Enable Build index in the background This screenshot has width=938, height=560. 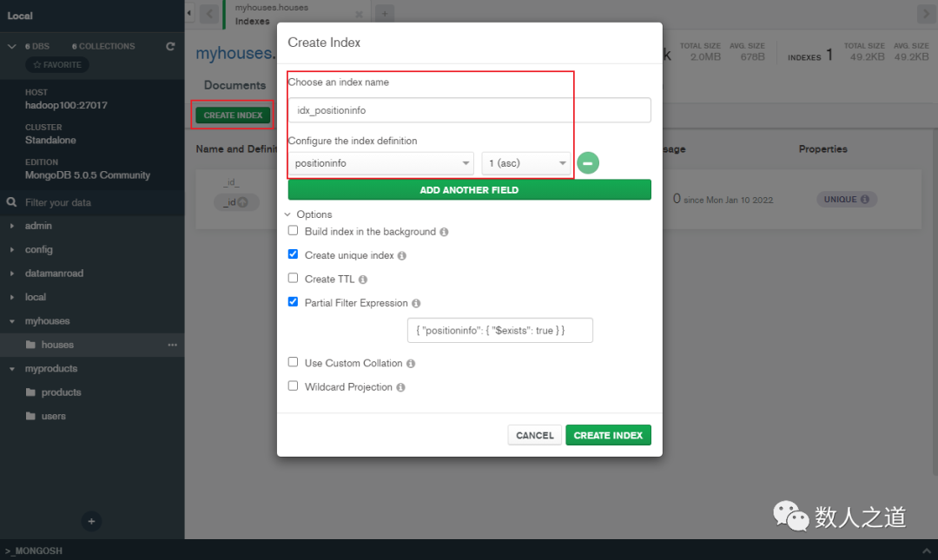point(293,231)
